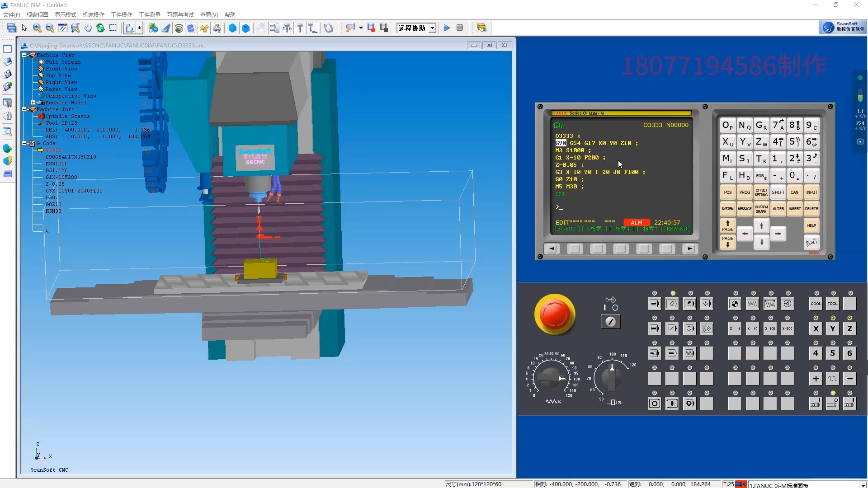Viewport: 868px width, 488px height.
Task: Select Front View in the tree
Action: pyautogui.click(x=61, y=69)
